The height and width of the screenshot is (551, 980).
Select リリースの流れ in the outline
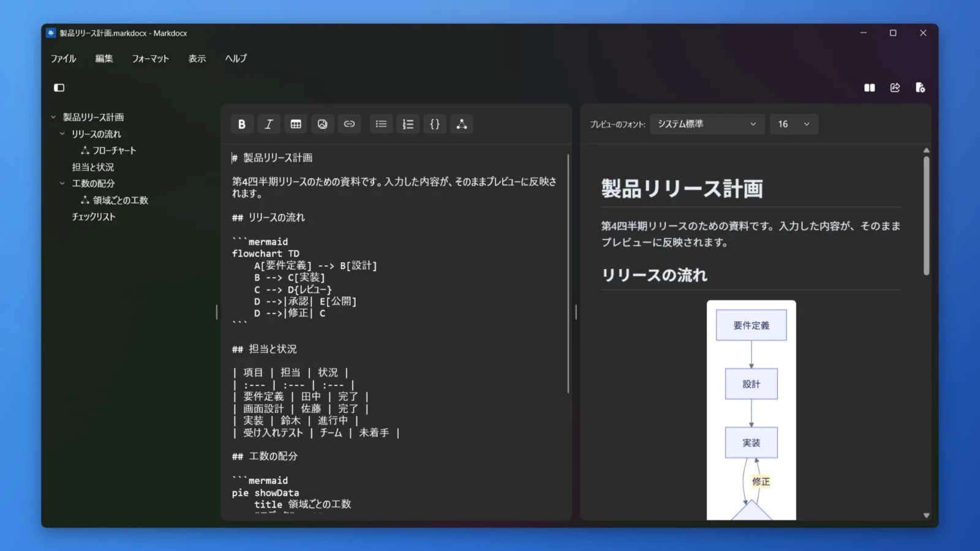point(96,133)
